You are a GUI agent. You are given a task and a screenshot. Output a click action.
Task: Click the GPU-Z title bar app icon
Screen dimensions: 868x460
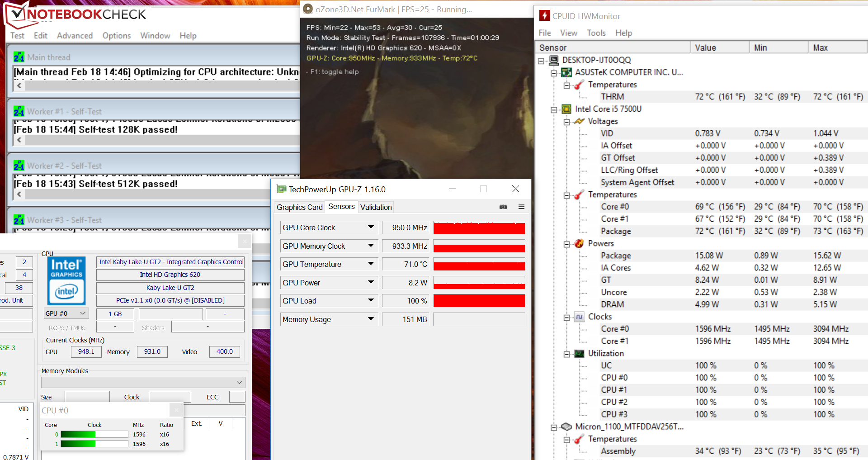281,189
